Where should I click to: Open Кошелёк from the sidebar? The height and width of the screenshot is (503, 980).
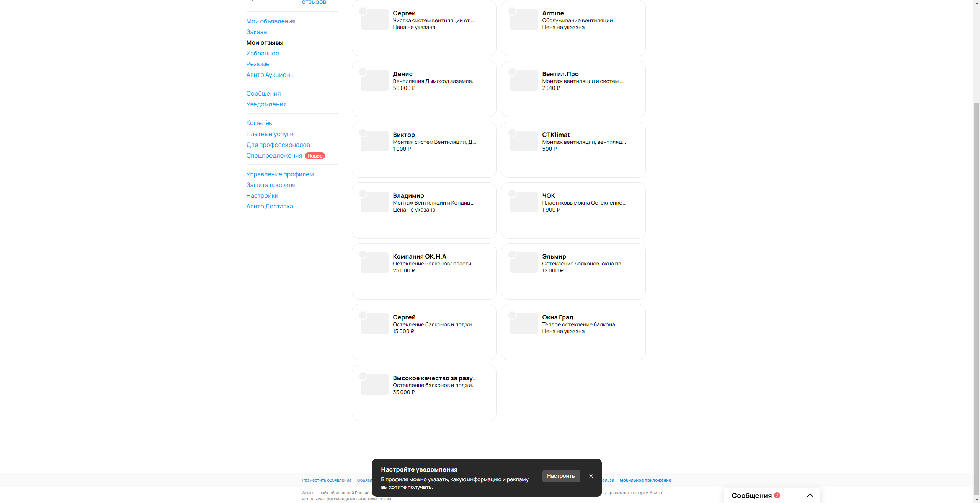259,123
